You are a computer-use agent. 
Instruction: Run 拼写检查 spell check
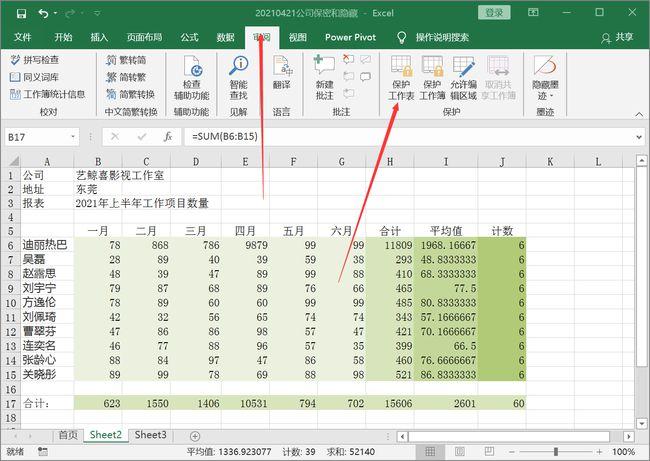[x=35, y=60]
